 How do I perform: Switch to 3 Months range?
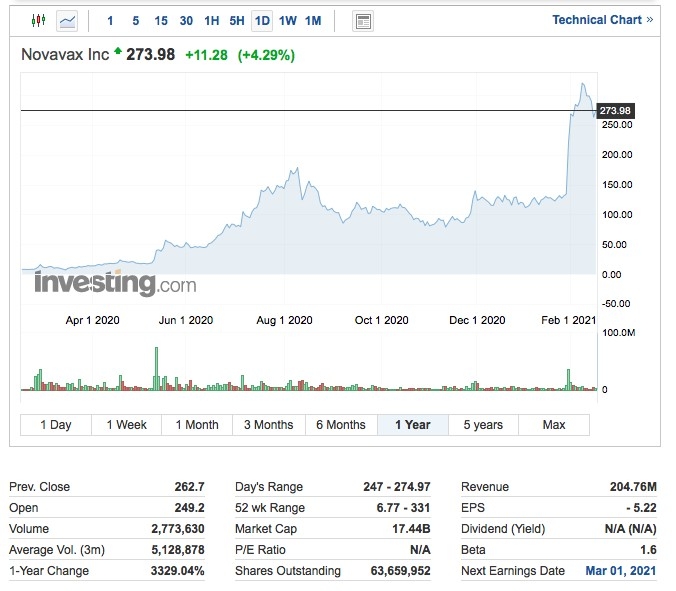tap(269, 425)
